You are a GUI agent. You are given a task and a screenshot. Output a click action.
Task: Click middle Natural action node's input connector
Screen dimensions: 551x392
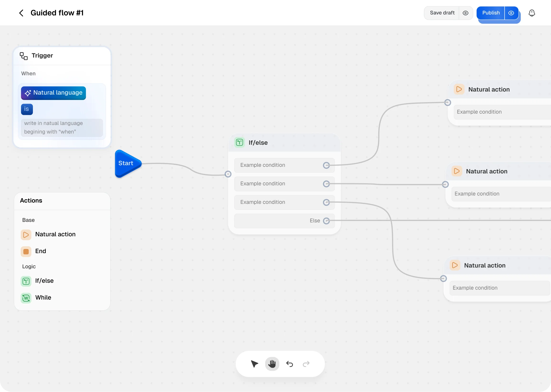click(x=445, y=184)
